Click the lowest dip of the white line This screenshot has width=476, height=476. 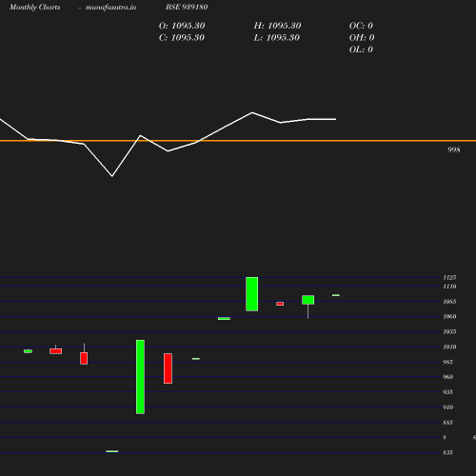pos(112,176)
